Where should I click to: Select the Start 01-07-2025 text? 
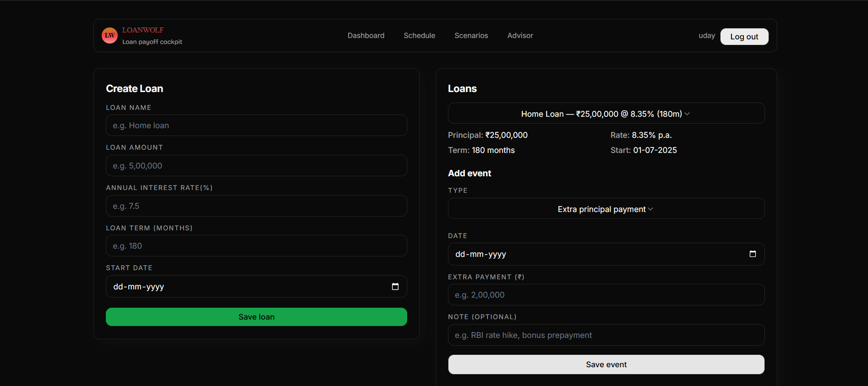(644, 150)
